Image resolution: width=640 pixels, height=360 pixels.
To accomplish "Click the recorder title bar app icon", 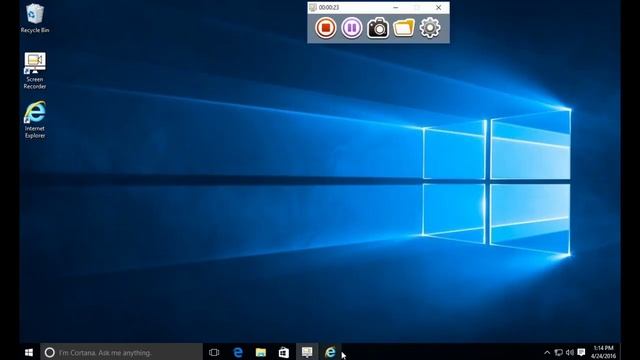I will [313, 7].
